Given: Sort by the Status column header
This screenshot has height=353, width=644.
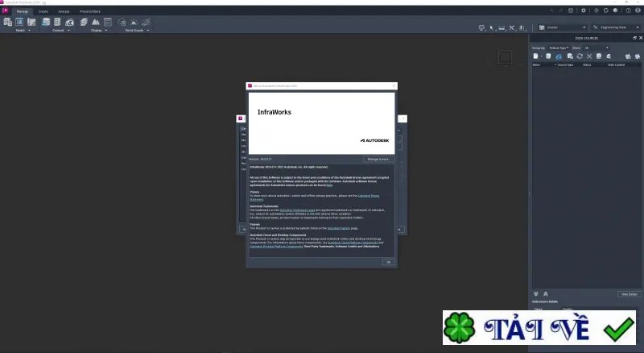Looking at the screenshot, I should coord(587,65).
